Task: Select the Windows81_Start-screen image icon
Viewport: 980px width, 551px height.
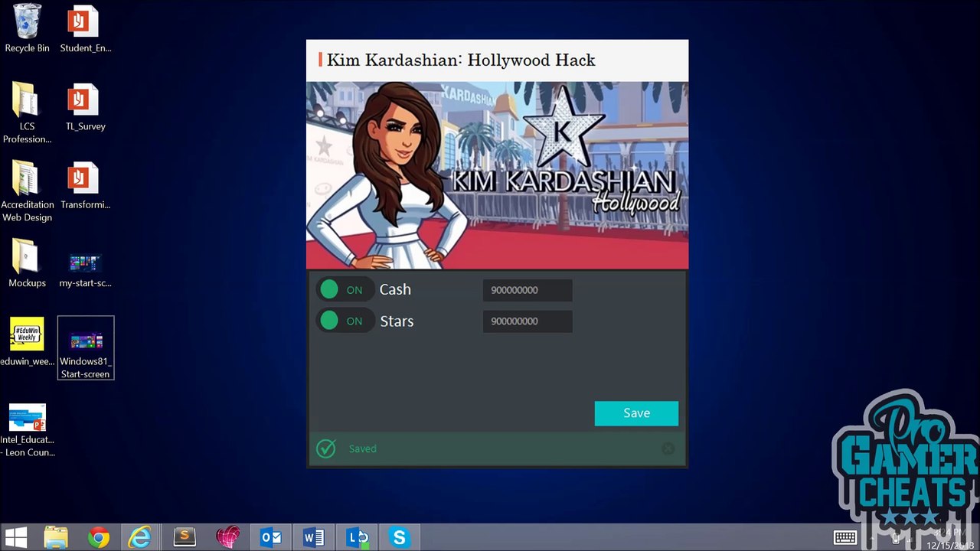Action: click(x=86, y=347)
